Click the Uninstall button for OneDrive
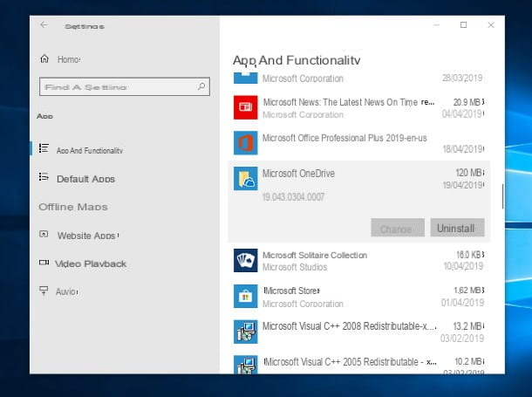Image resolution: width=532 pixels, height=397 pixels. 457,228
